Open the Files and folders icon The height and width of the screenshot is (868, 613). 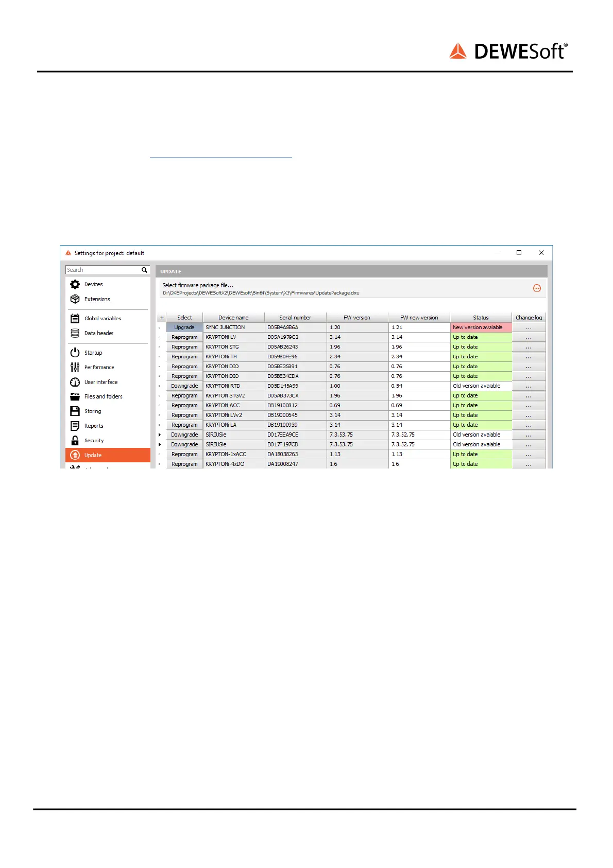75,396
